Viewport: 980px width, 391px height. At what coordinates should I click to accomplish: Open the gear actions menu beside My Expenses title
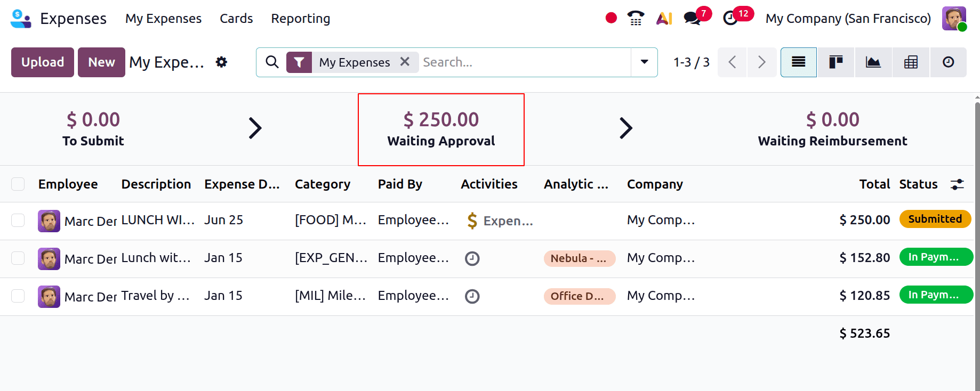[x=221, y=62]
